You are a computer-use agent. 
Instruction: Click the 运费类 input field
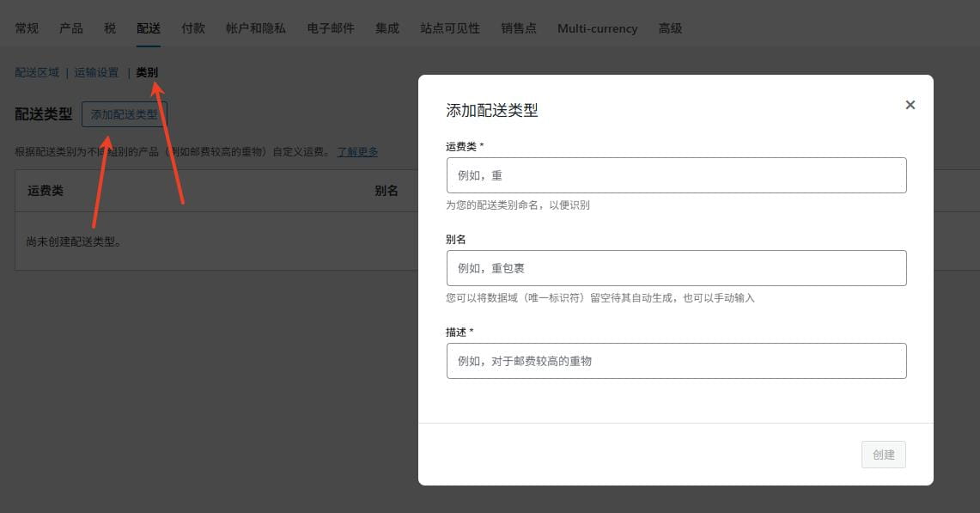coord(676,174)
